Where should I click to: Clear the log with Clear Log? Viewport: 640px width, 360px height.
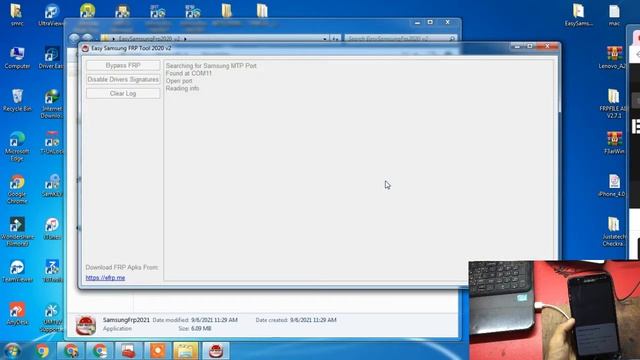123,93
